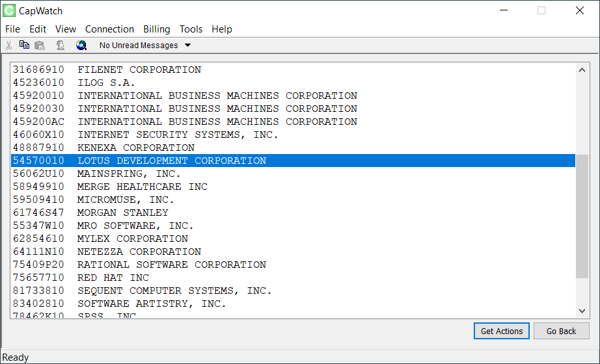Click the globe search toolbar icon
The width and height of the screenshot is (600, 364).
pyautogui.click(x=81, y=45)
